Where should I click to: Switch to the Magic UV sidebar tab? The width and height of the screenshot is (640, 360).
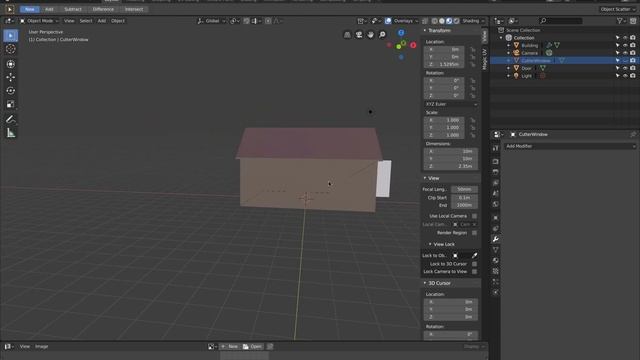coord(484,59)
